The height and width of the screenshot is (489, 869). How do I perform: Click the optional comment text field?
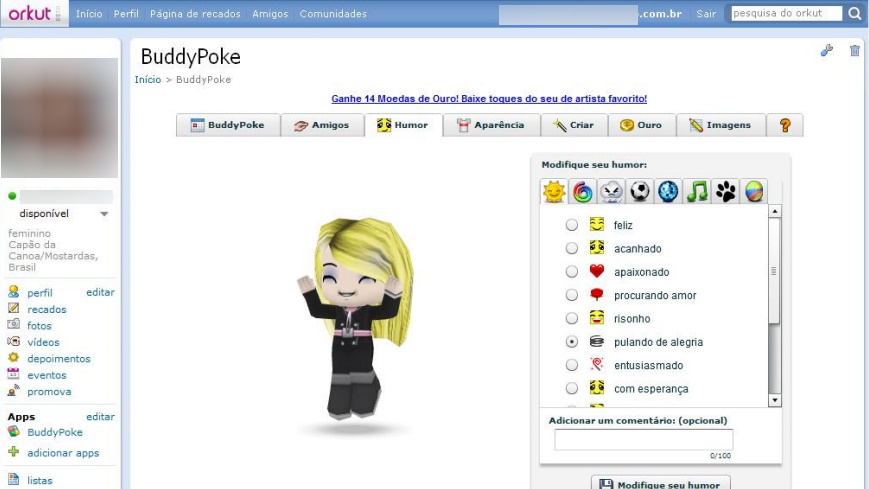click(x=643, y=440)
